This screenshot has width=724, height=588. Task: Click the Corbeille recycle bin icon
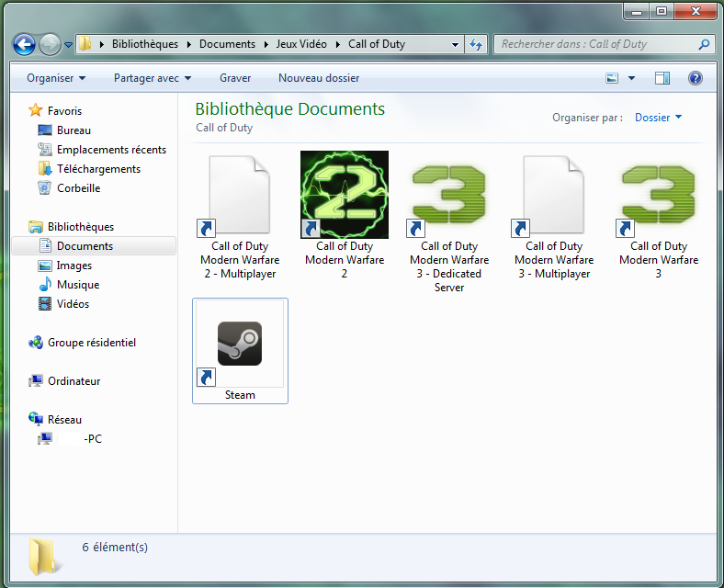pyautogui.click(x=44, y=187)
